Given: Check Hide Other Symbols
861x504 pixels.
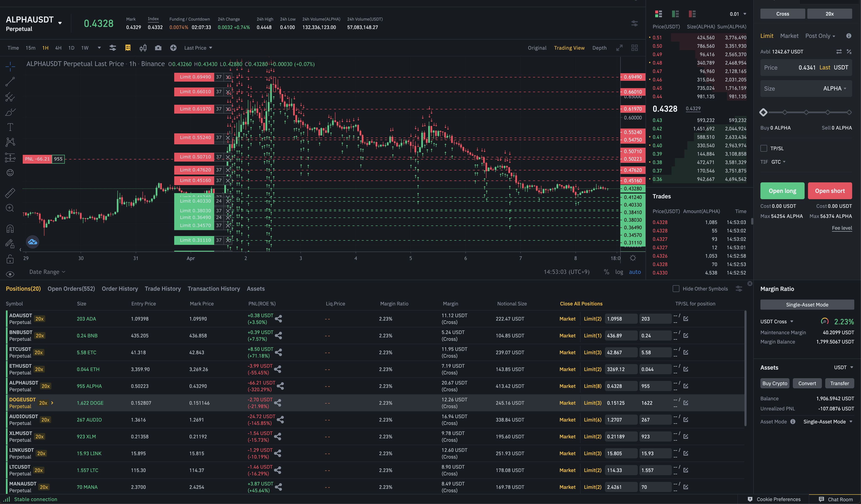Looking at the screenshot, I should pyautogui.click(x=676, y=289).
